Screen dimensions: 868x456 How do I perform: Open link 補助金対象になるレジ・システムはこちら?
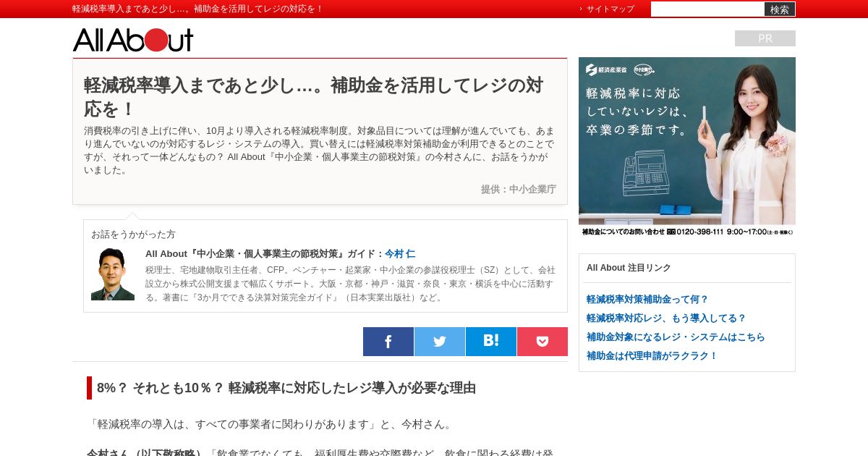coord(676,337)
